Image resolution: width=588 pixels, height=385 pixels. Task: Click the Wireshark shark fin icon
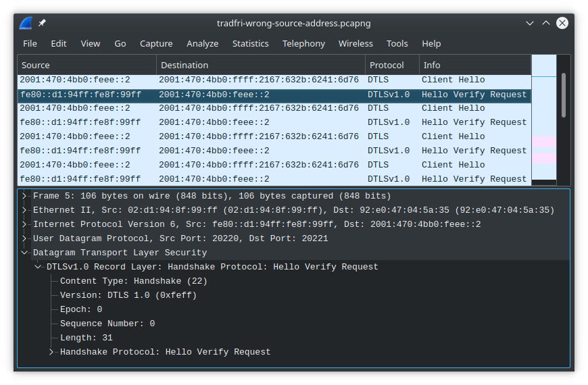(x=26, y=23)
